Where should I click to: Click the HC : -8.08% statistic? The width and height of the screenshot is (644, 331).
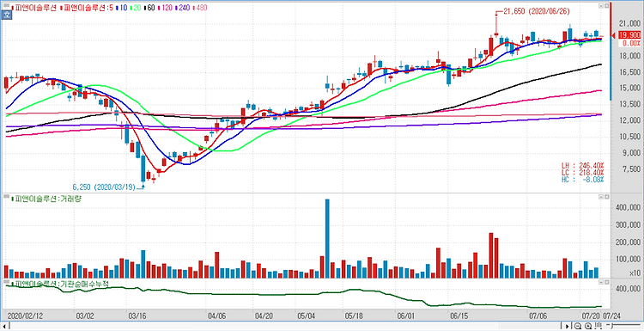pyautogui.click(x=583, y=180)
